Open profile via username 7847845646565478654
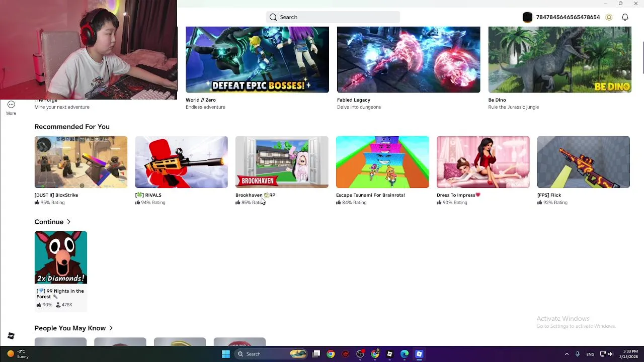644x362 pixels. (568, 17)
